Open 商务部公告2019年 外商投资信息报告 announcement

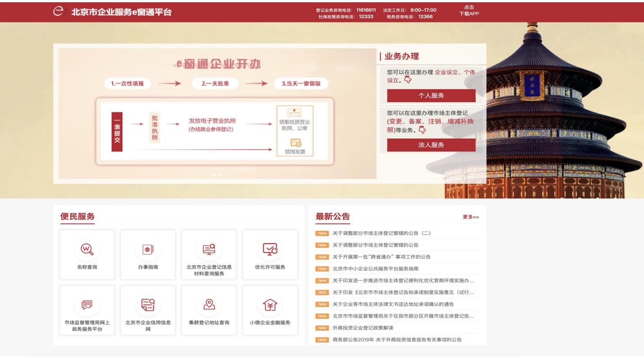397,340
